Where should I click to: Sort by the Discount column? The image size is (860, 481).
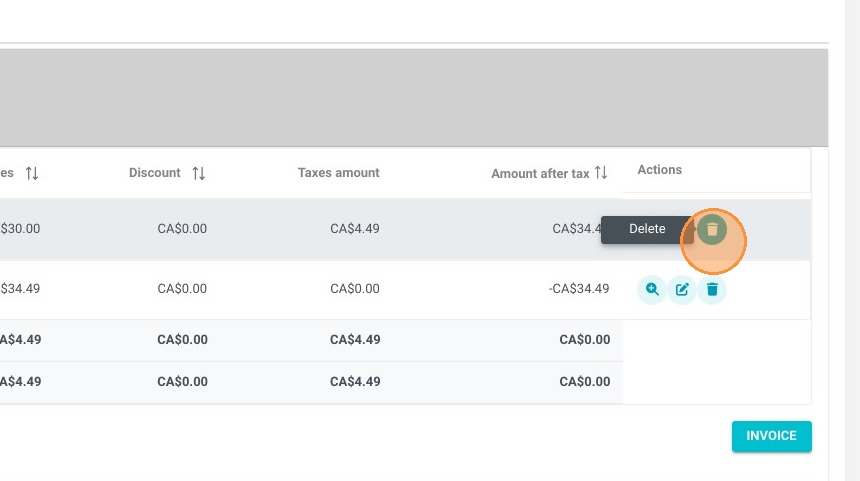pos(199,173)
